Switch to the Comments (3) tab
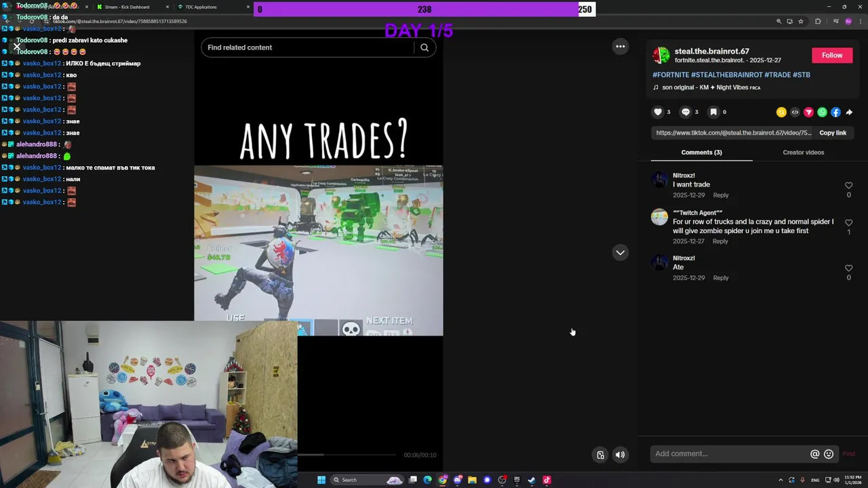Screen dimensions: 868x488 pos(701,152)
